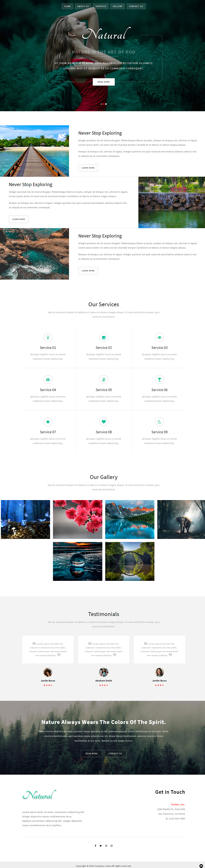The height and width of the screenshot is (868, 205).
Task: Open the Facebook icon in the footer
Action: tap(95, 846)
